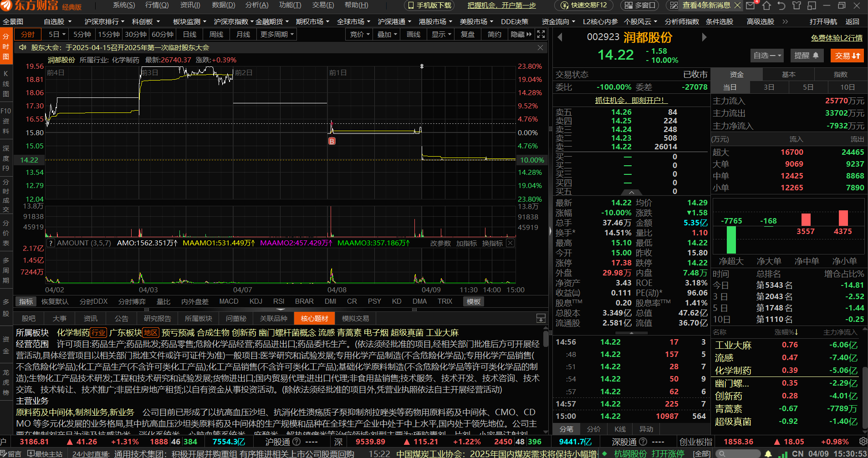This screenshot has height=458, width=868.
Task: Follow the 免费体验L2行情 link
Action: (837, 38)
